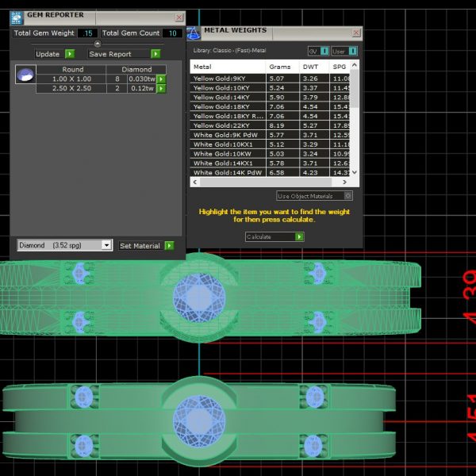Click the Set Material button
The width and height of the screenshot is (476, 476).
click(146, 246)
